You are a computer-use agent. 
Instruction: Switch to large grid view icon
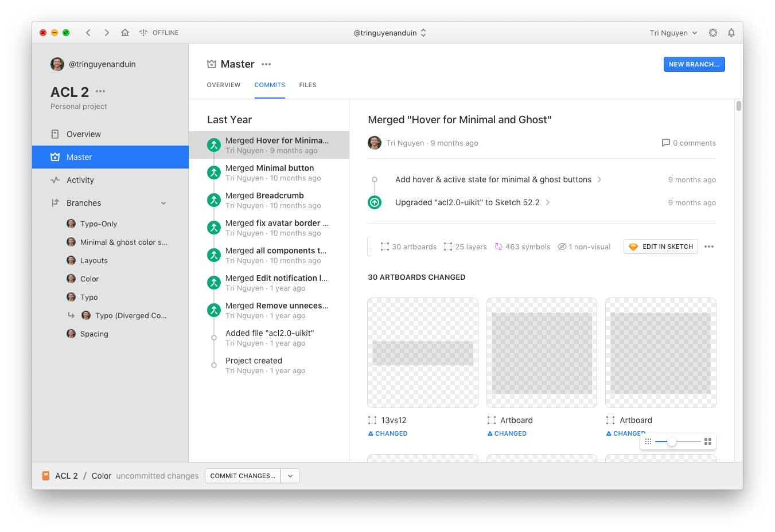point(708,441)
